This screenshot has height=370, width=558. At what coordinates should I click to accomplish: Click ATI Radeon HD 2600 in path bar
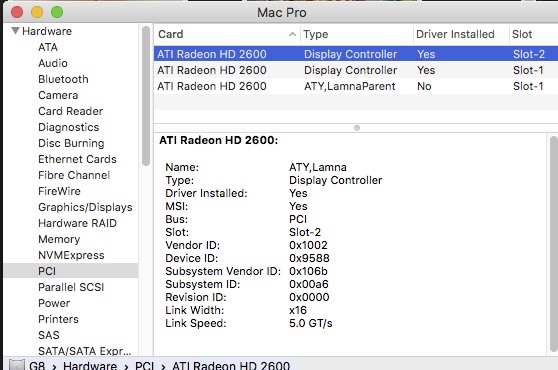231,365
